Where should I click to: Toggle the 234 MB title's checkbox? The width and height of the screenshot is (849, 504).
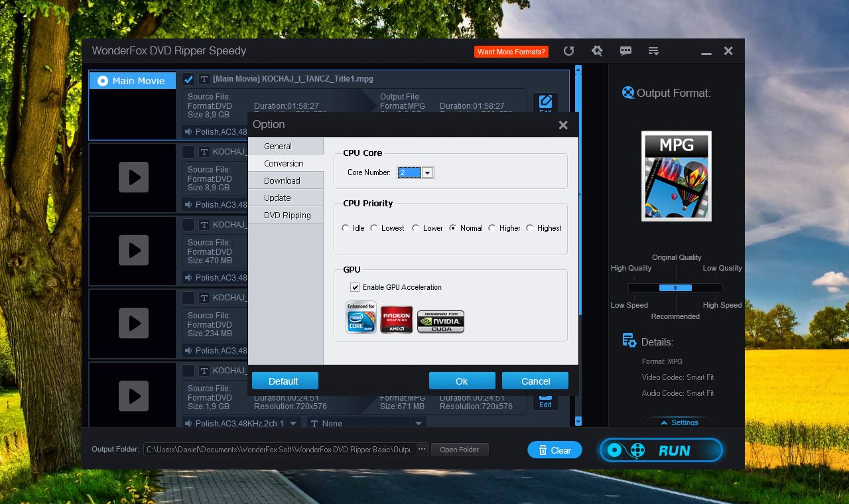tap(188, 298)
